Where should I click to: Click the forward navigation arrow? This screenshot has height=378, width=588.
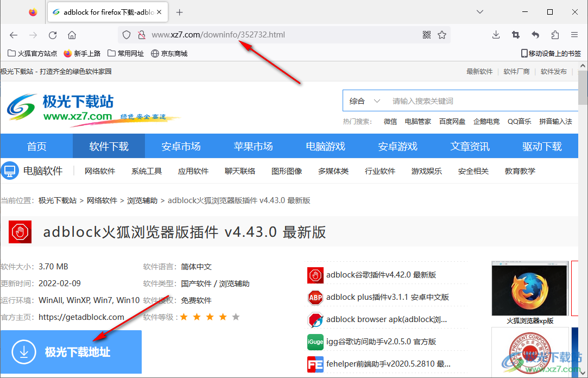(x=33, y=35)
